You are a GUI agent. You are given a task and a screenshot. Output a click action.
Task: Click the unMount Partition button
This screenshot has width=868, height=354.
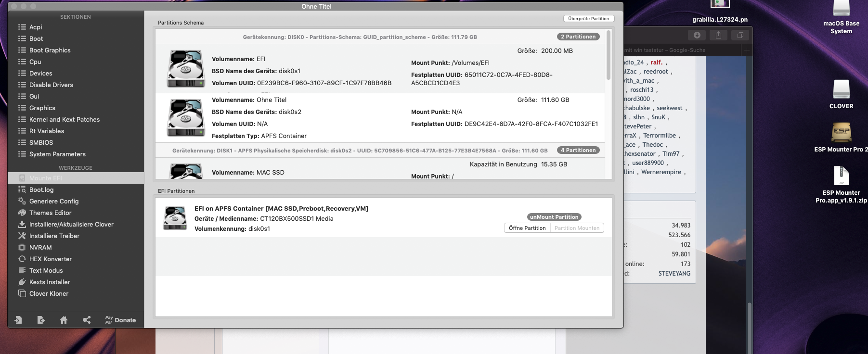pos(554,217)
